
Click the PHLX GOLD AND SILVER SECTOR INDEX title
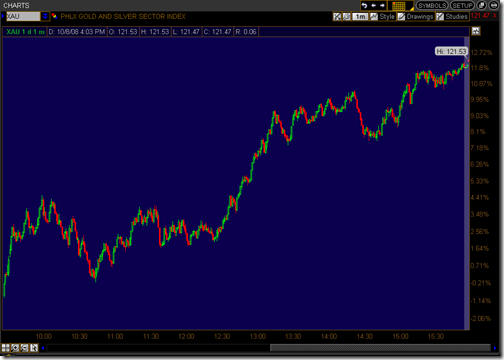[123, 16]
